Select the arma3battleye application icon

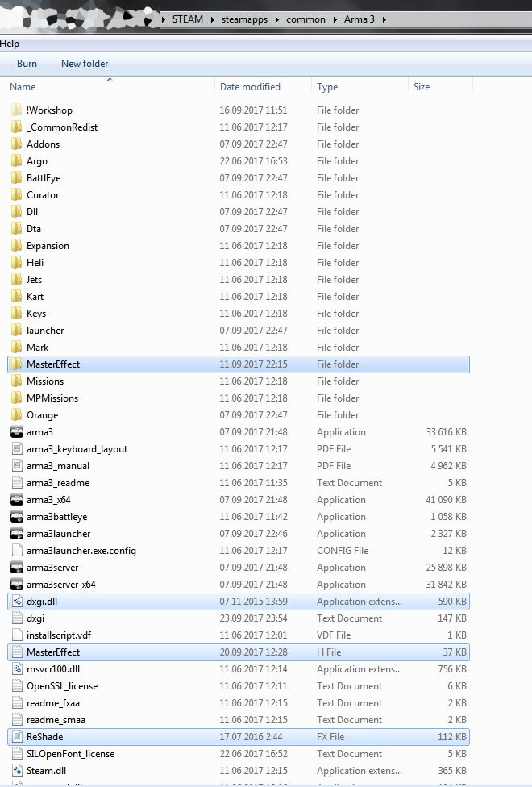coord(17,516)
